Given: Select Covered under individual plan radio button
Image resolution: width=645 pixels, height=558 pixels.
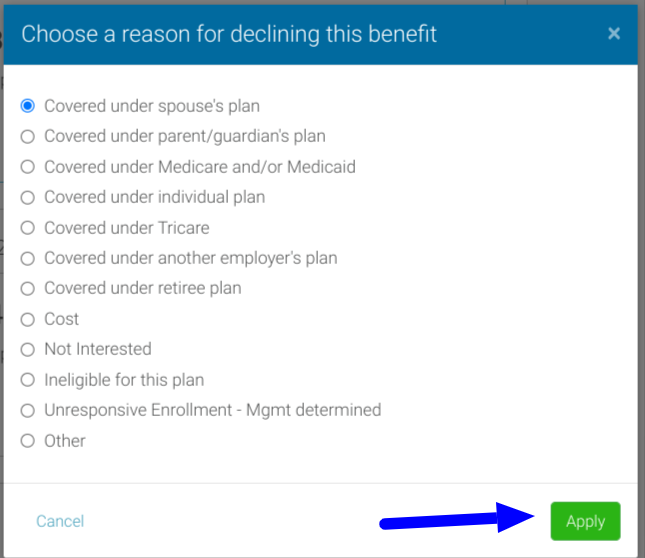Looking at the screenshot, I should tap(28, 197).
